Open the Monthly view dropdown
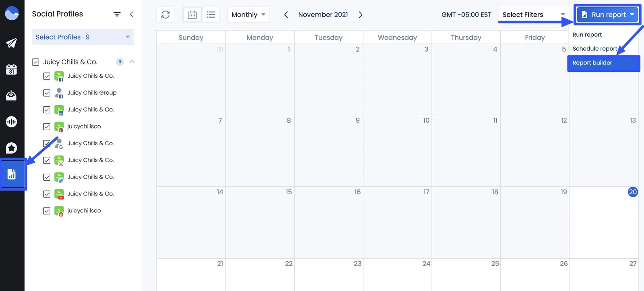Screen dimensions: 644x291 [x=248, y=15]
